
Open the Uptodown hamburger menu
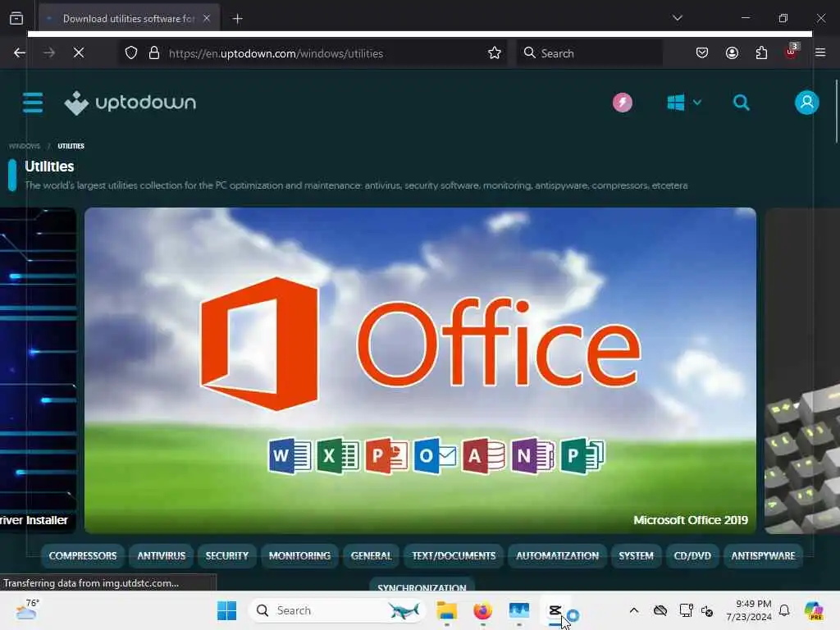[x=33, y=103]
